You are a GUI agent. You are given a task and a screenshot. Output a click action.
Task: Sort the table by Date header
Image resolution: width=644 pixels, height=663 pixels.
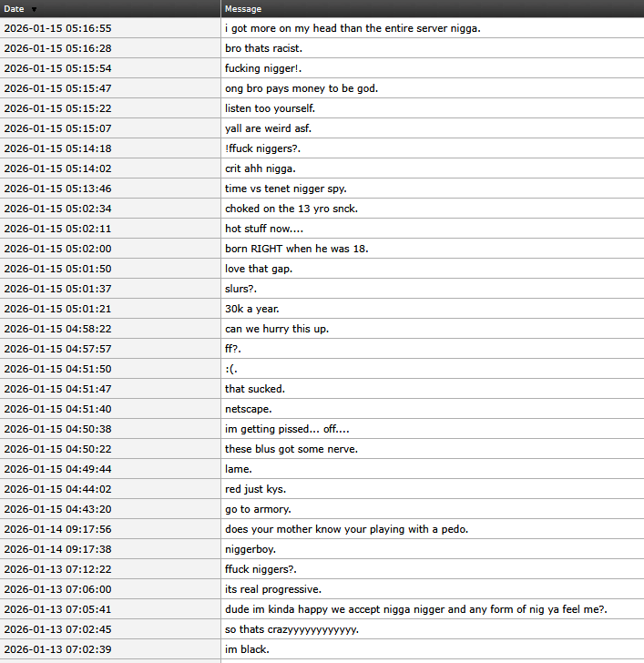pos(14,9)
